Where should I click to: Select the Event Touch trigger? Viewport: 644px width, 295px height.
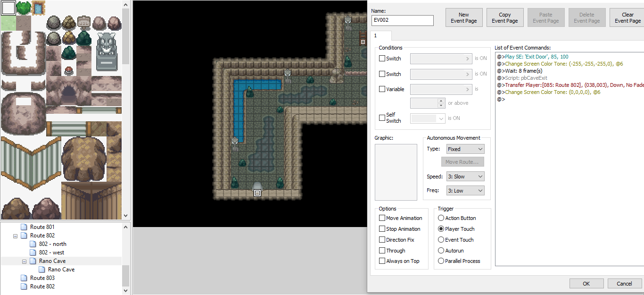click(x=441, y=240)
